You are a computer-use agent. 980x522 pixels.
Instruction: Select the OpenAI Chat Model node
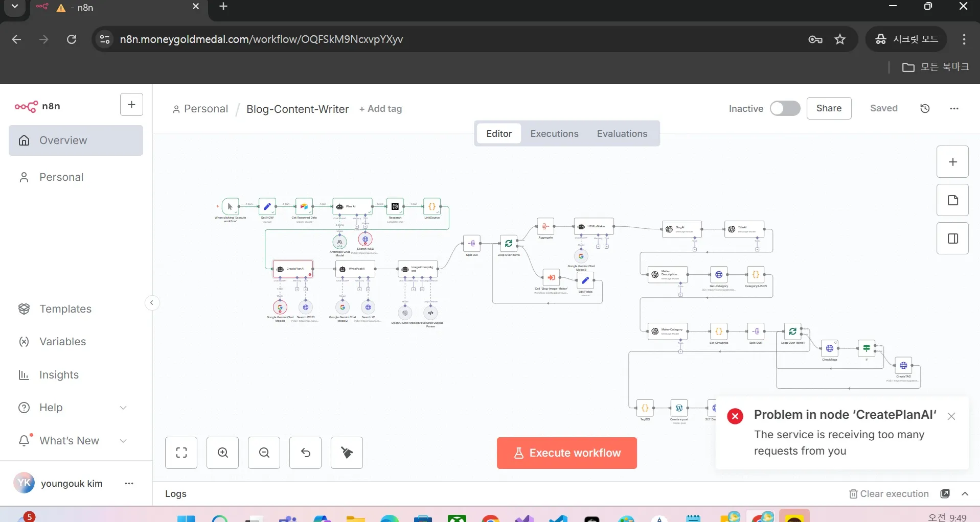[x=405, y=313]
